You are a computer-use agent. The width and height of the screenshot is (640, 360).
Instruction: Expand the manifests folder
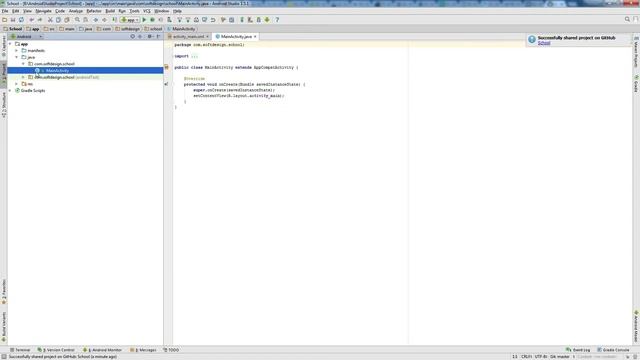tap(17, 51)
